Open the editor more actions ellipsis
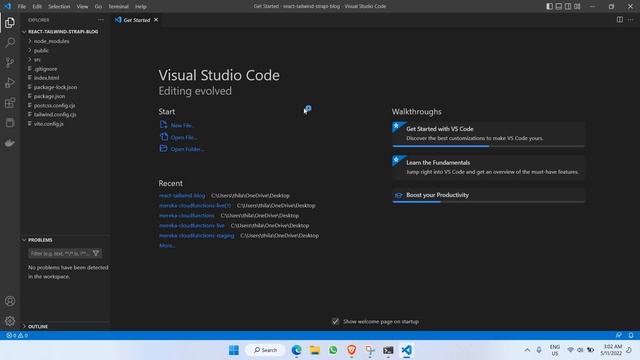The image size is (640, 360). point(631,20)
